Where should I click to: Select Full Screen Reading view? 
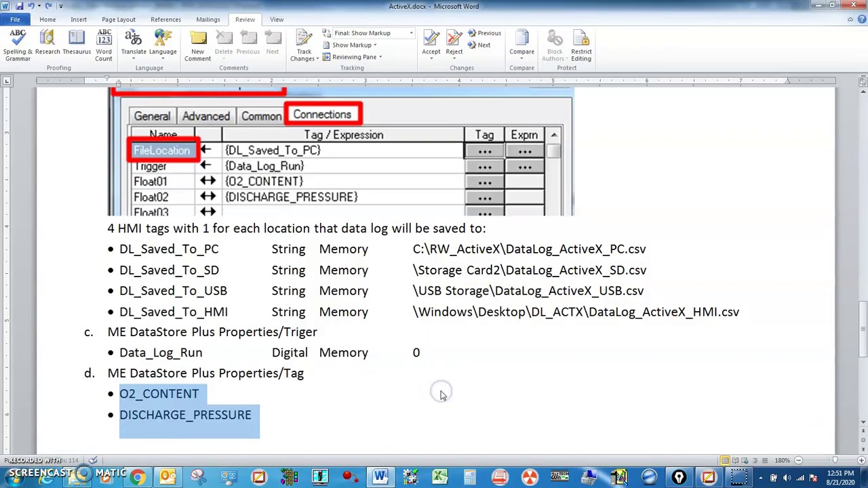[x=735, y=461]
